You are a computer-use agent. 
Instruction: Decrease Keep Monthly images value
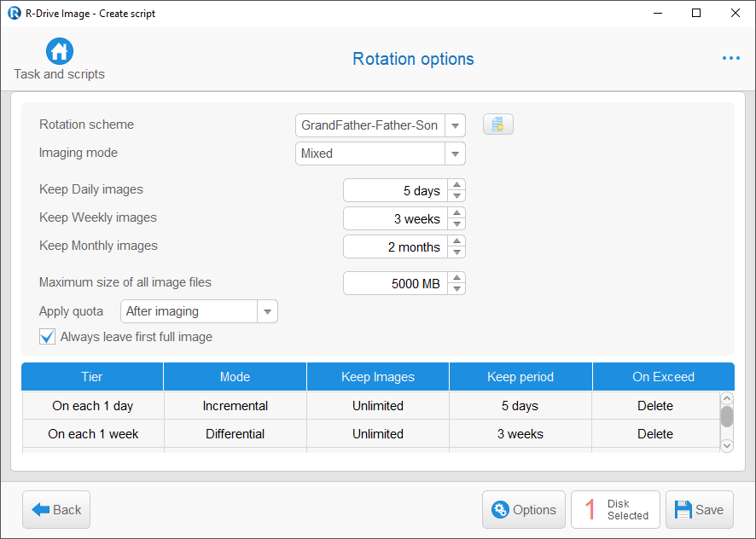pos(457,252)
